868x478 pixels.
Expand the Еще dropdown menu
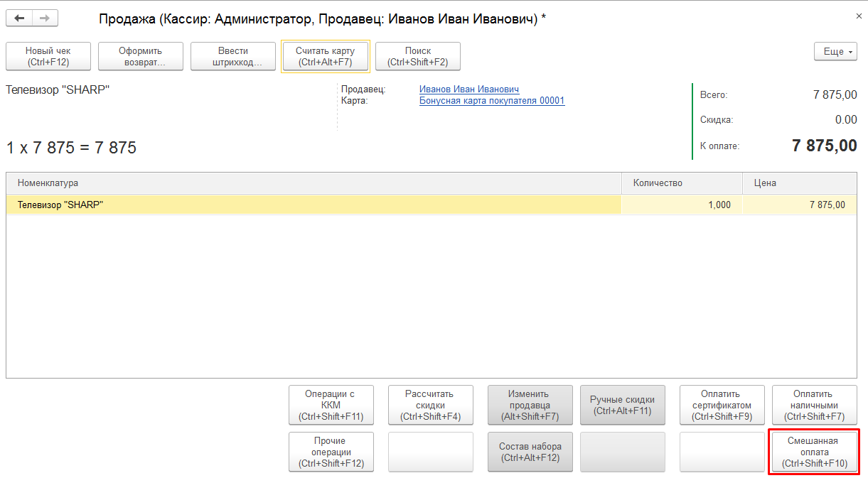835,52
